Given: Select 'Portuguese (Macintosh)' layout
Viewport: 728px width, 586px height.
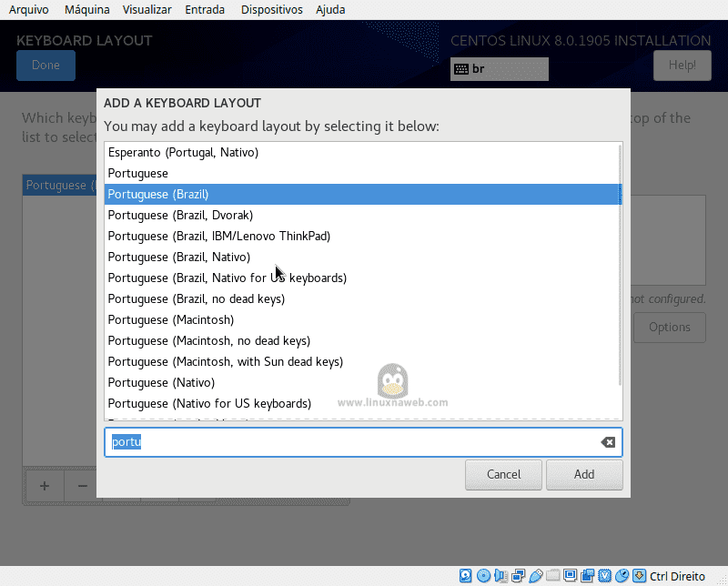Looking at the screenshot, I should click(361, 319).
